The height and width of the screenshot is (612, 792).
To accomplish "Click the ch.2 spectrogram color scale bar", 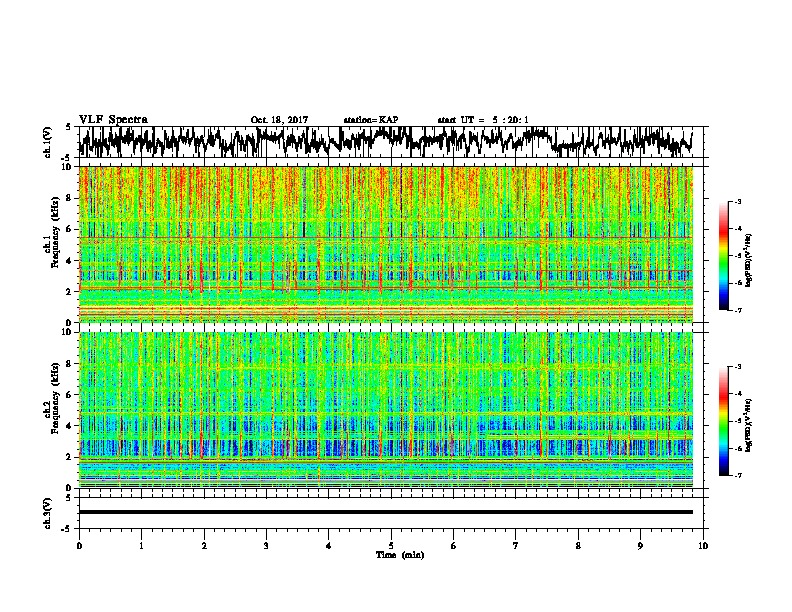I will pyautogui.click(x=723, y=421).
